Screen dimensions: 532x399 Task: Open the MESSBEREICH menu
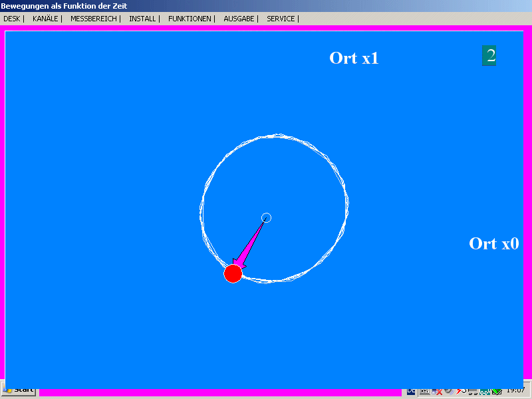pos(93,19)
